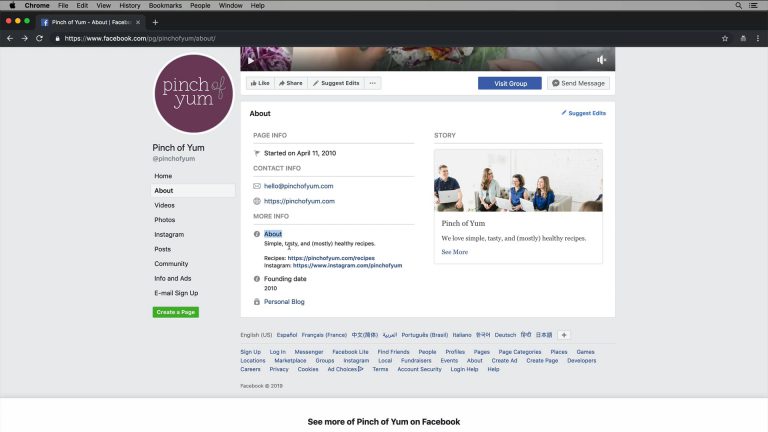
Task: Click Suggest Edits button beside Share
Action: click(x=336, y=83)
